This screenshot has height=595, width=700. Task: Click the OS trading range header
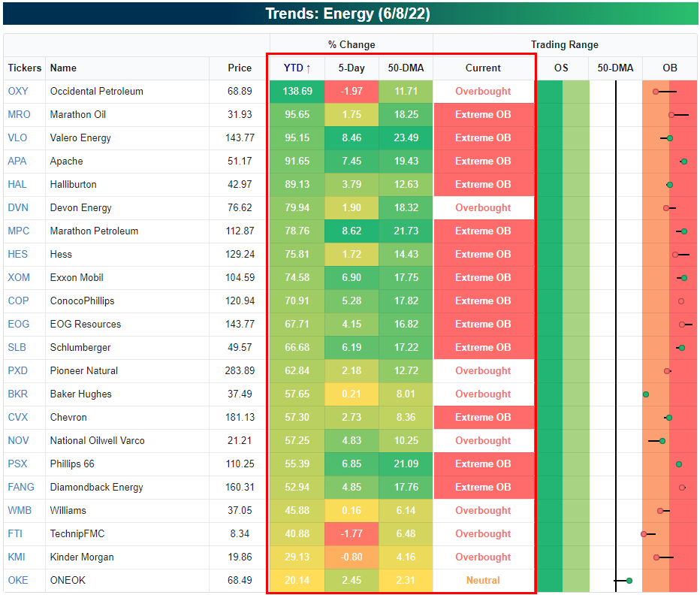pyautogui.click(x=561, y=68)
